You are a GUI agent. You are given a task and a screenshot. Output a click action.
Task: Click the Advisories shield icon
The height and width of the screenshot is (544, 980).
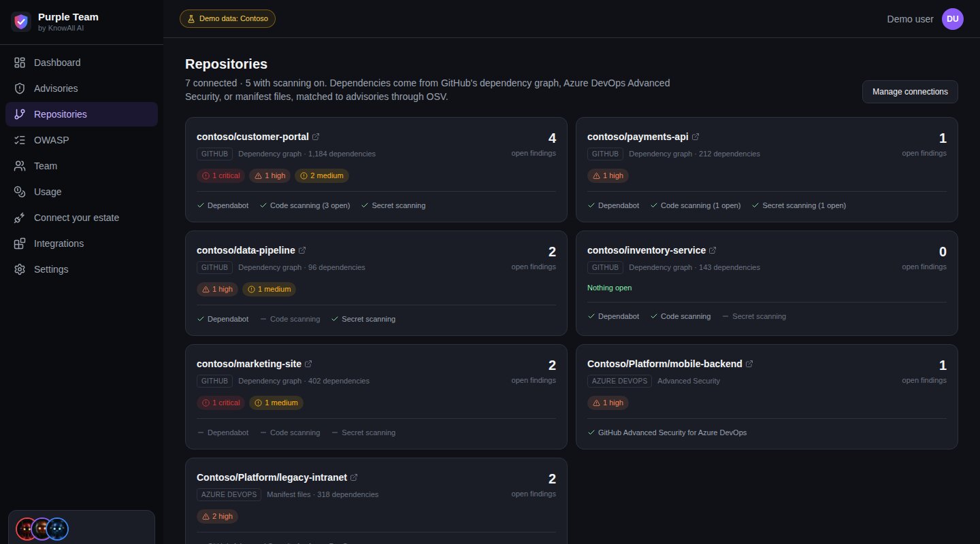pos(20,88)
